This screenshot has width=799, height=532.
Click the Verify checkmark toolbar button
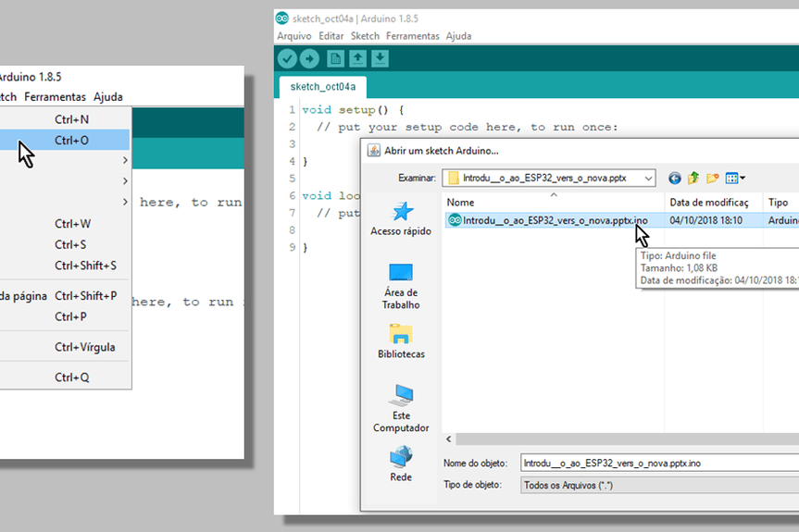[x=287, y=59]
